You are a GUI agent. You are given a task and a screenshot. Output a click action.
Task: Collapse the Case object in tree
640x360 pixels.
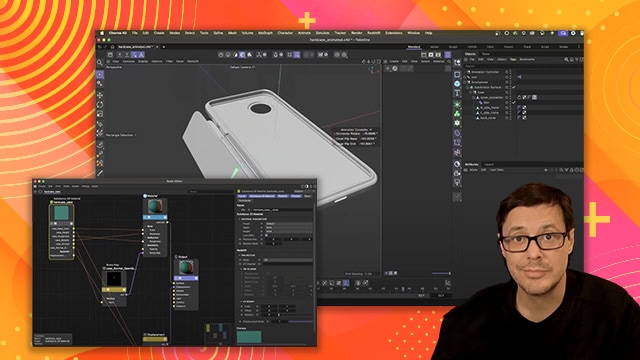(471, 92)
